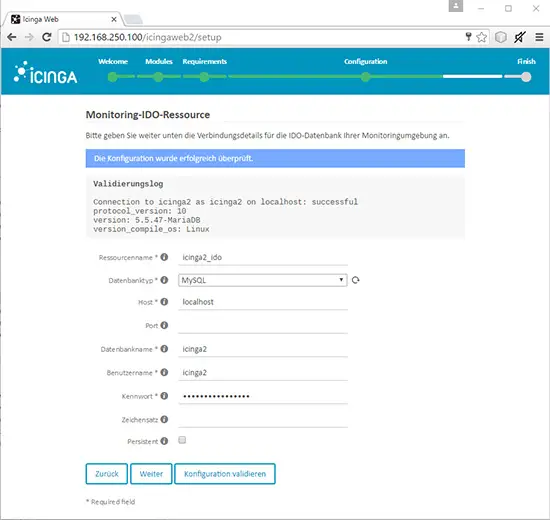Click the version_compile_os: Linux log line
The width and height of the screenshot is (550, 520).
pyautogui.click(x=151, y=229)
